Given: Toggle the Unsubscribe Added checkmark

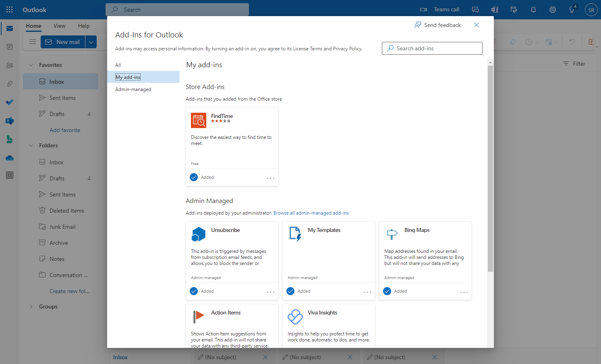Looking at the screenshot, I should click(x=194, y=291).
